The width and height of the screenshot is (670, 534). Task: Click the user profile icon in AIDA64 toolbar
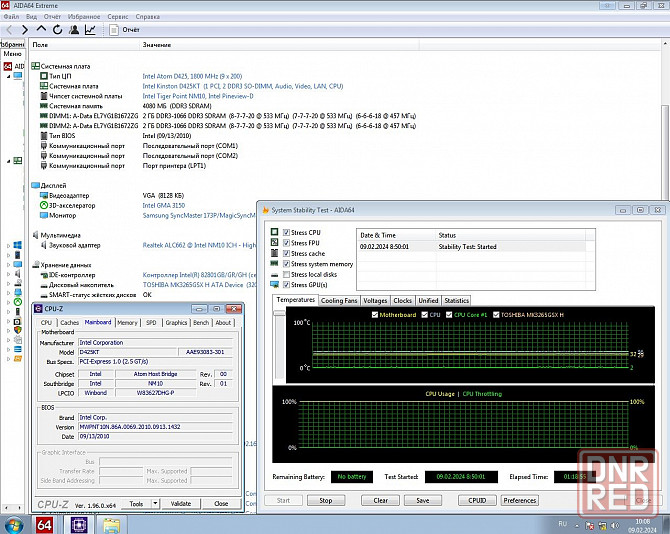[73, 30]
